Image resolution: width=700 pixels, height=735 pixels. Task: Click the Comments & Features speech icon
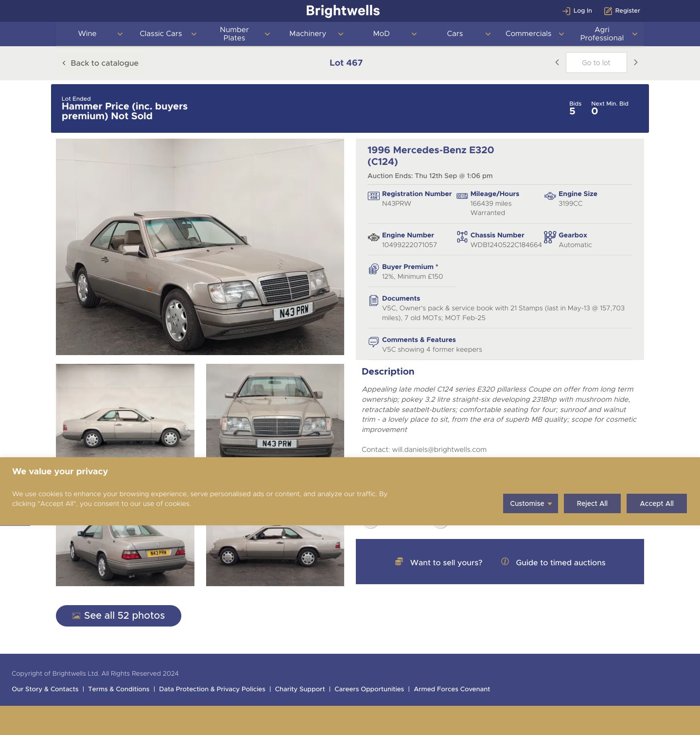click(373, 342)
